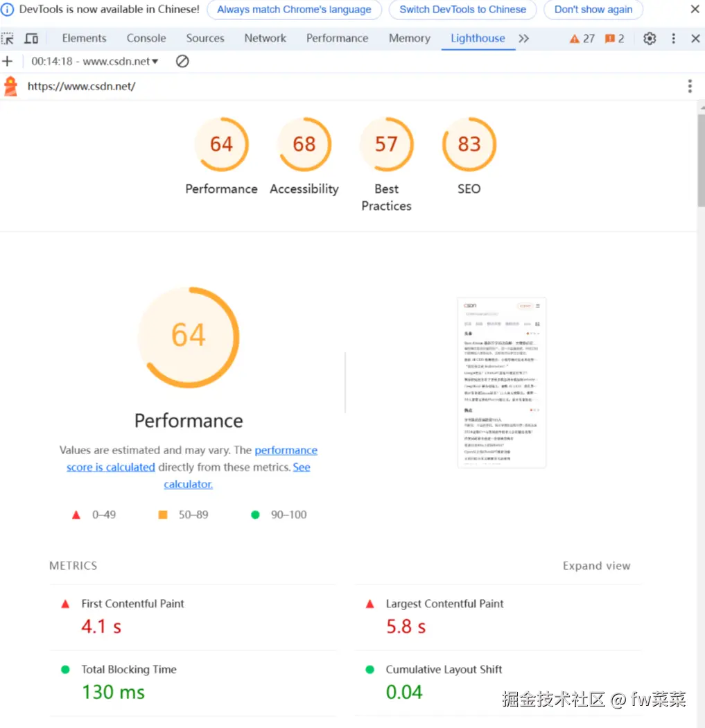The height and width of the screenshot is (728, 705).
Task: Click the Lighthouse logo icon beside the URL
Action: point(10,87)
